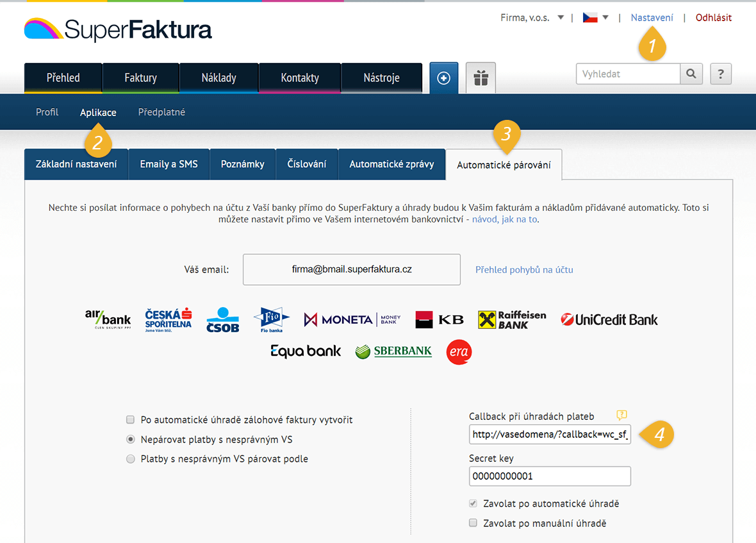Click the Air Bank logo
The width and height of the screenshot is (756, 543).
click(108, 319)
